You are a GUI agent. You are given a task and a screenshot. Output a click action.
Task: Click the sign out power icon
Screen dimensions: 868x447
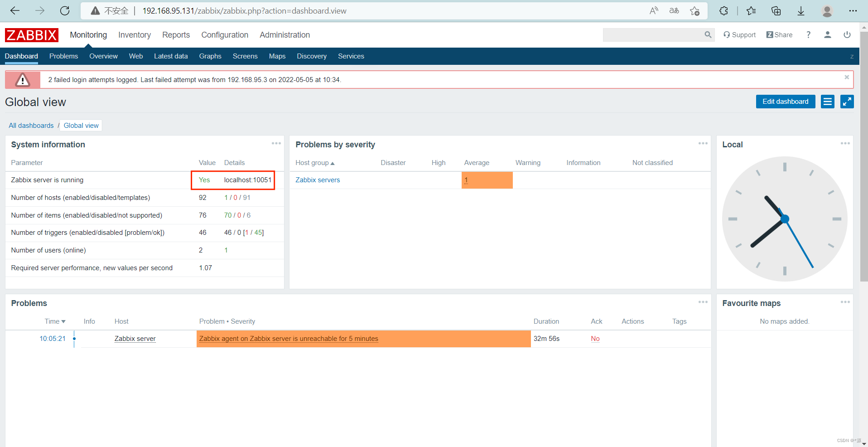click(847, 35)
